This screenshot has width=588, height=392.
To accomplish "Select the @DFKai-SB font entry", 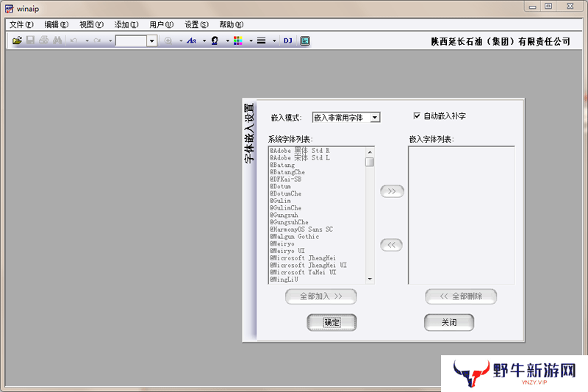I will pos(285,179).
